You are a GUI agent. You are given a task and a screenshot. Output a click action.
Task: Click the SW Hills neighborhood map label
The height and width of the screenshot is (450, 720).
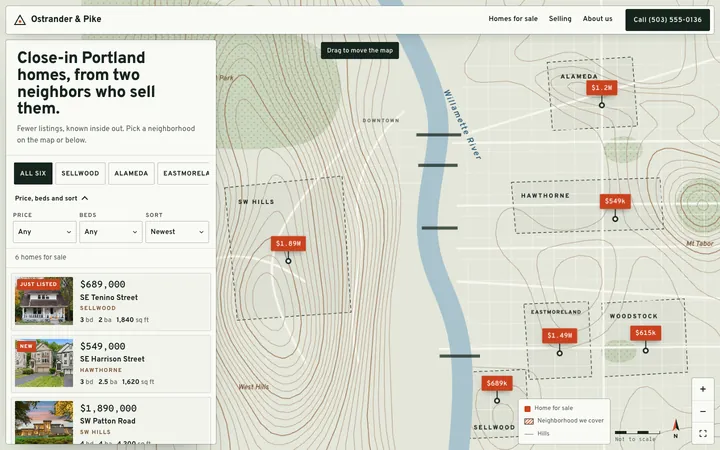point(256,202)
